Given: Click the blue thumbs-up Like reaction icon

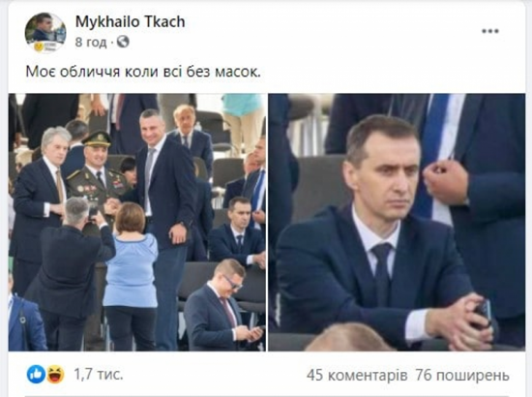Looking at the screenshot, I should pyautogui.click(x=37, y=375).
